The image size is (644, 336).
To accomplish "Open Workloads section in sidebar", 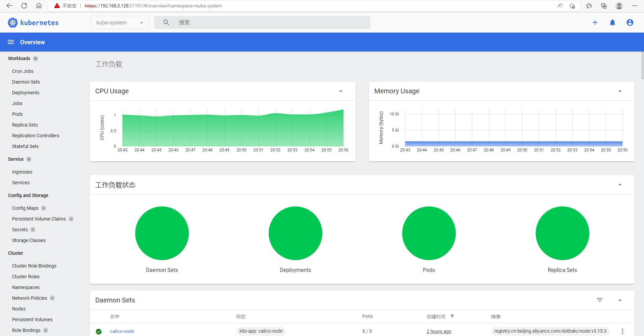I will 19,58.
